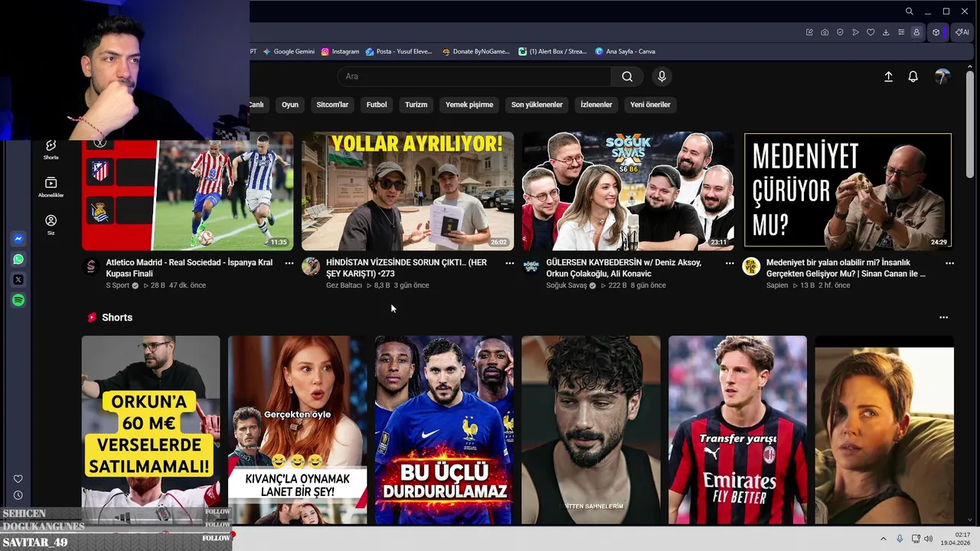Open MEDENİYET ÇÜRÜYOR MU video thumbnail
The width and height of the screenshot is (980, 551).
[x=848, y=191]
